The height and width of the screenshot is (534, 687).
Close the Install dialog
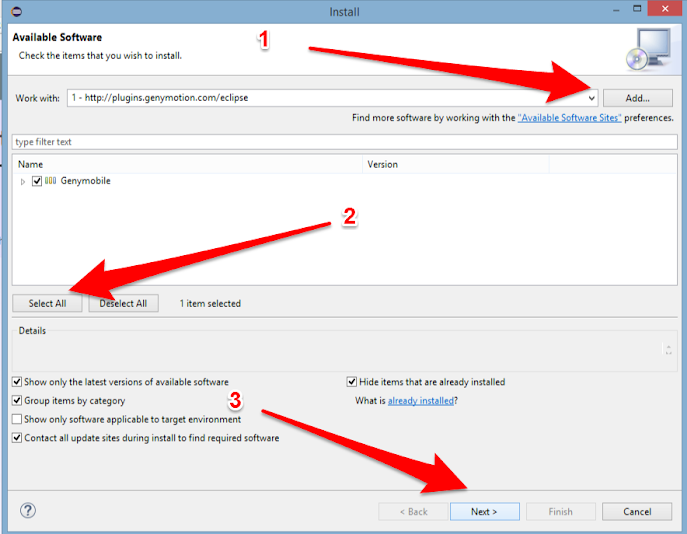[665, 9]
